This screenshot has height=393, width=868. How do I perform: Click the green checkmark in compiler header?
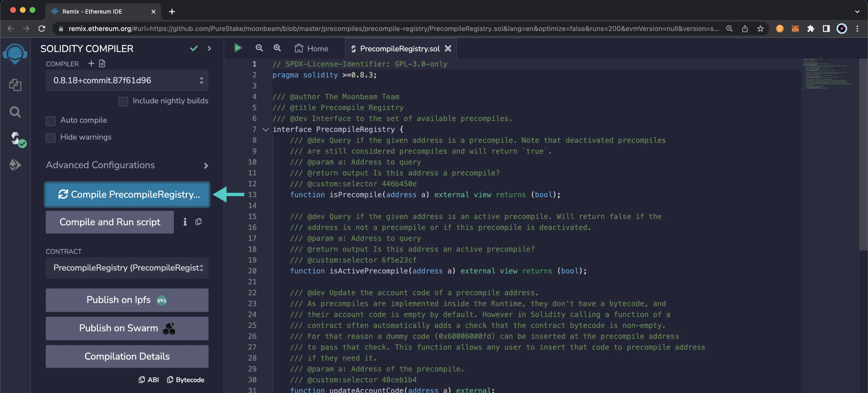click(x=194, y=48)
